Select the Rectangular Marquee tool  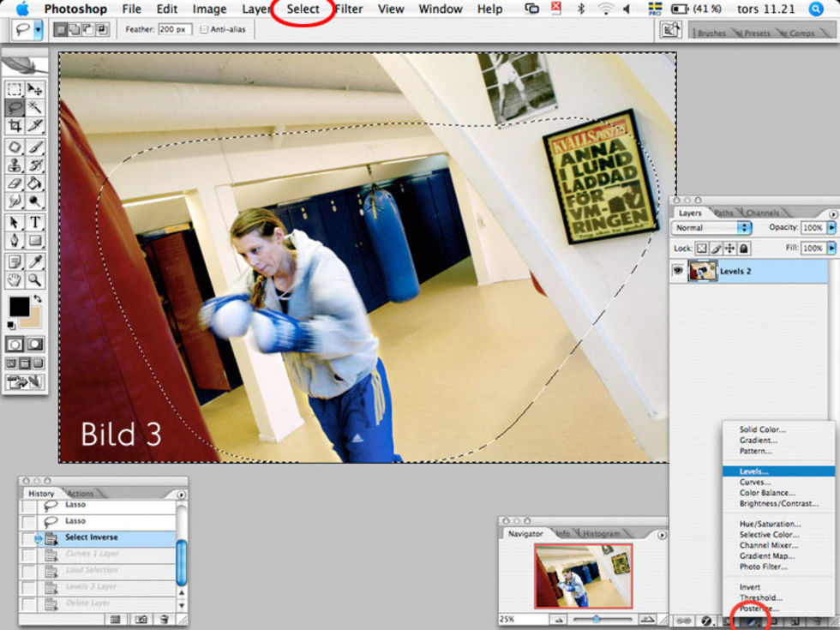[15, 89]
